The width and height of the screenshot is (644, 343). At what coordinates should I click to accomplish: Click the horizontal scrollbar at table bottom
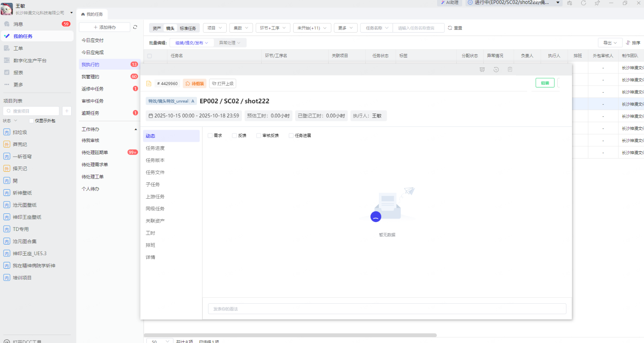pos(290,335)
